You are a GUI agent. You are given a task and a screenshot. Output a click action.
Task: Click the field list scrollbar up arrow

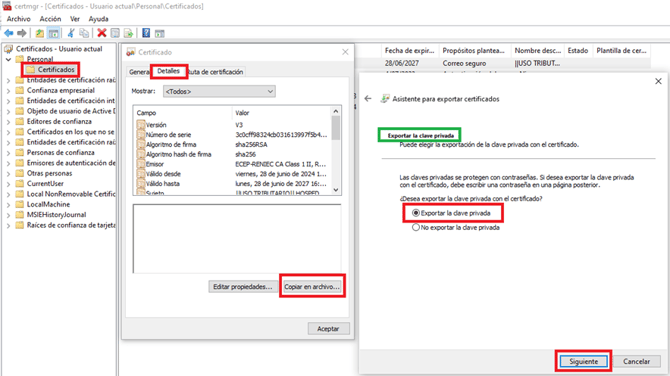point(336,111)
